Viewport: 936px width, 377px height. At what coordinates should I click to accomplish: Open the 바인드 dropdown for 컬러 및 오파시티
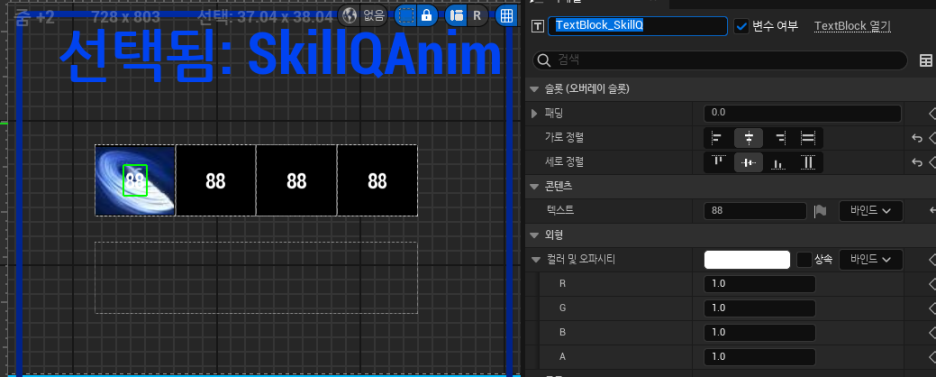tap(871, 259)
